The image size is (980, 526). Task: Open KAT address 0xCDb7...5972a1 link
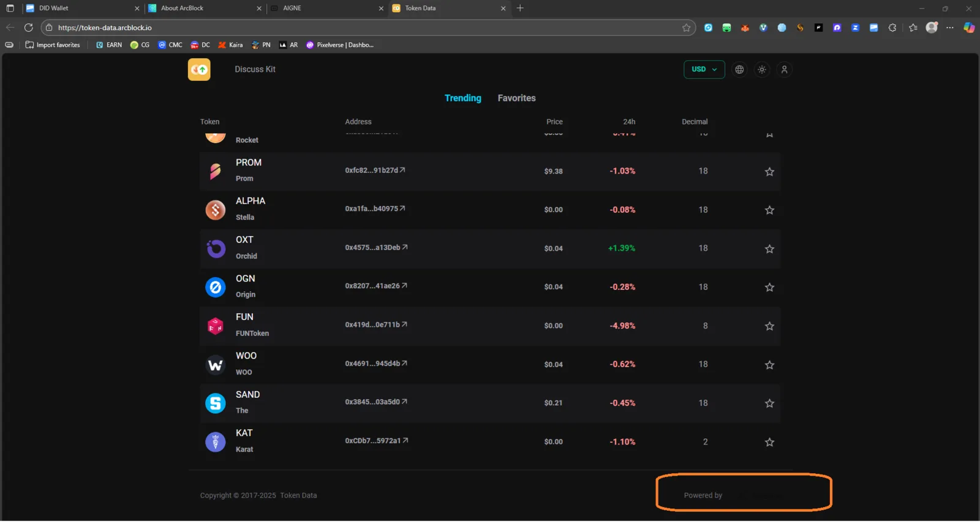click(377, 441)
